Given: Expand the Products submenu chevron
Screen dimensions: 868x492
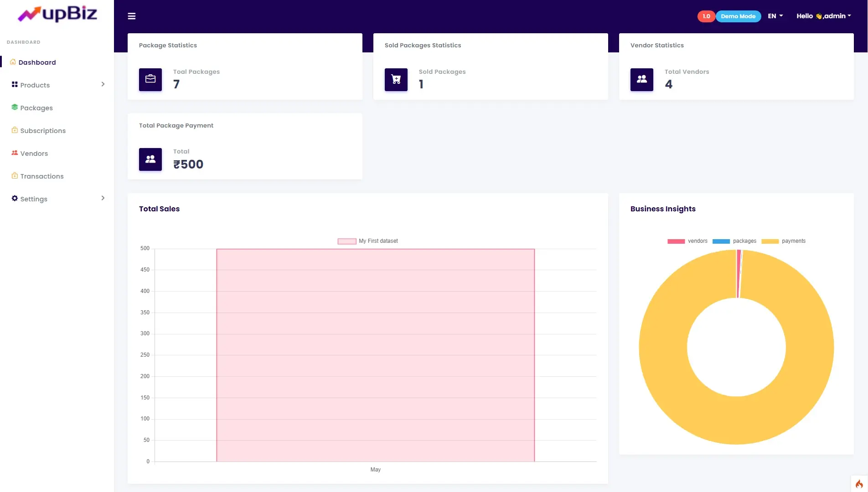Looking at the screenshot, I should pos(103,84).
